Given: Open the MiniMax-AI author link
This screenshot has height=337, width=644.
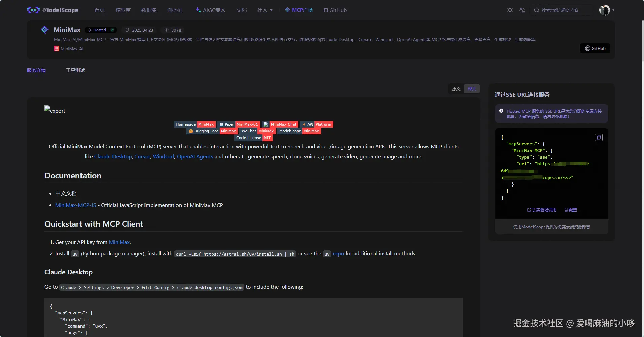Looking at the screenshot, I should point(69,49).
